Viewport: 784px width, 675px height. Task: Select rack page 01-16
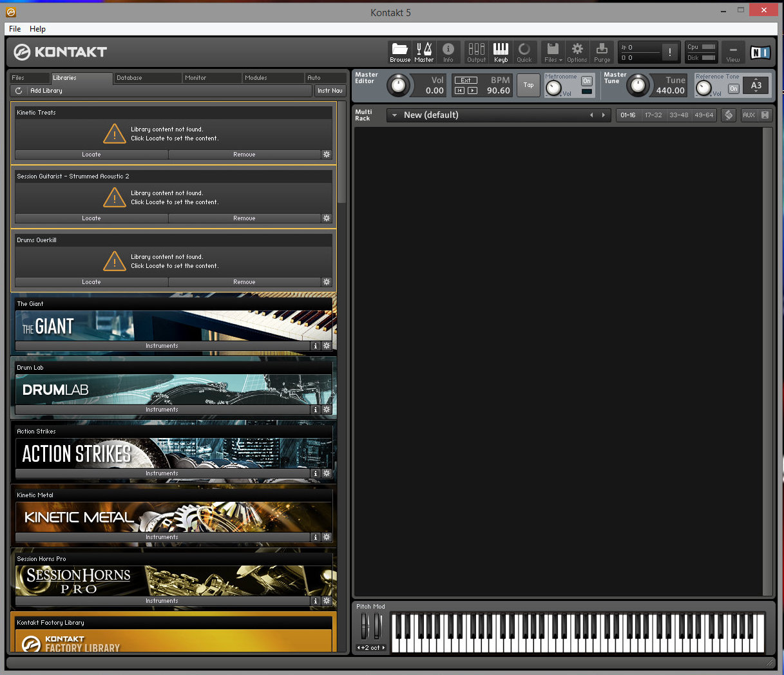coord(628,115)
